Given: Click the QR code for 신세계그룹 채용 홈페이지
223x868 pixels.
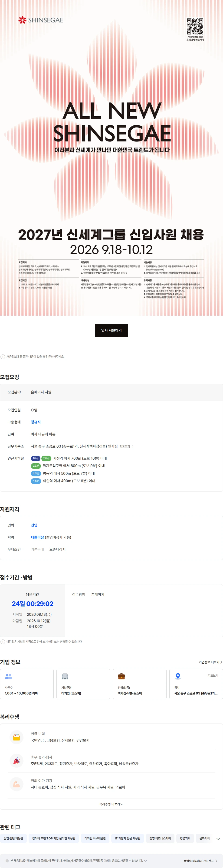Looking at the screenshot, I should 195,26.
